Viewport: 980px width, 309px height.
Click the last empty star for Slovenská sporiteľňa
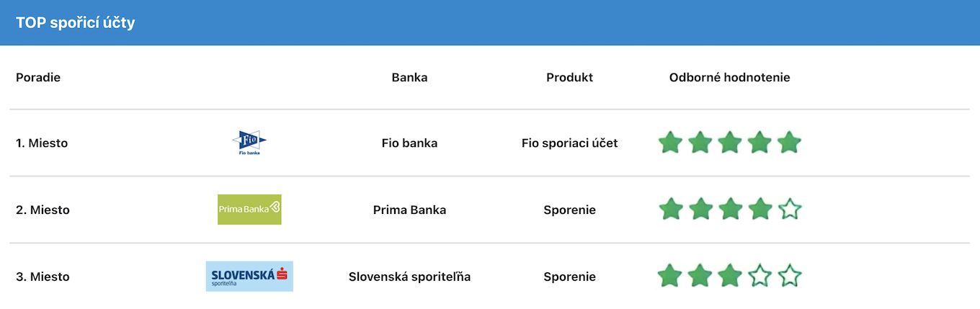tap(790, 276)
